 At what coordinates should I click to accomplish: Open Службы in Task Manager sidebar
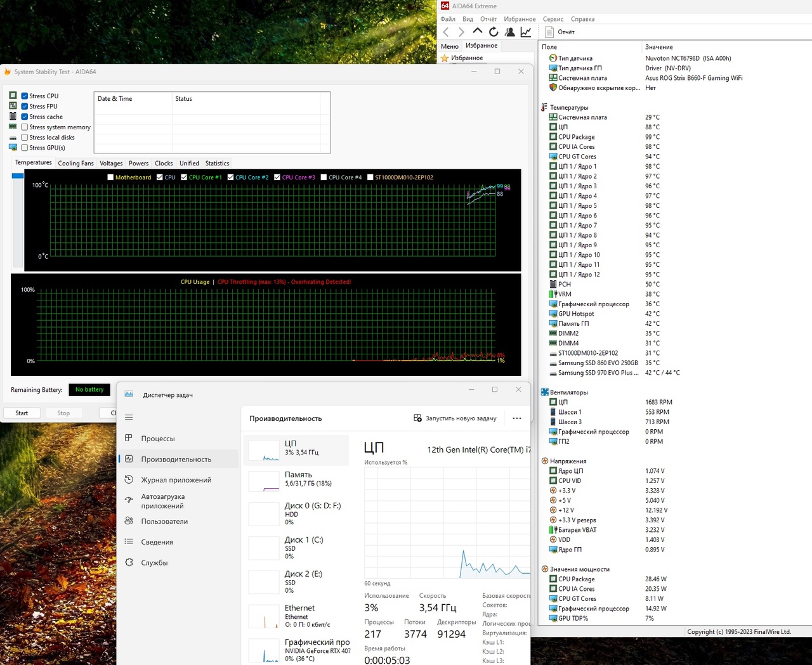[x=154, y=562]
